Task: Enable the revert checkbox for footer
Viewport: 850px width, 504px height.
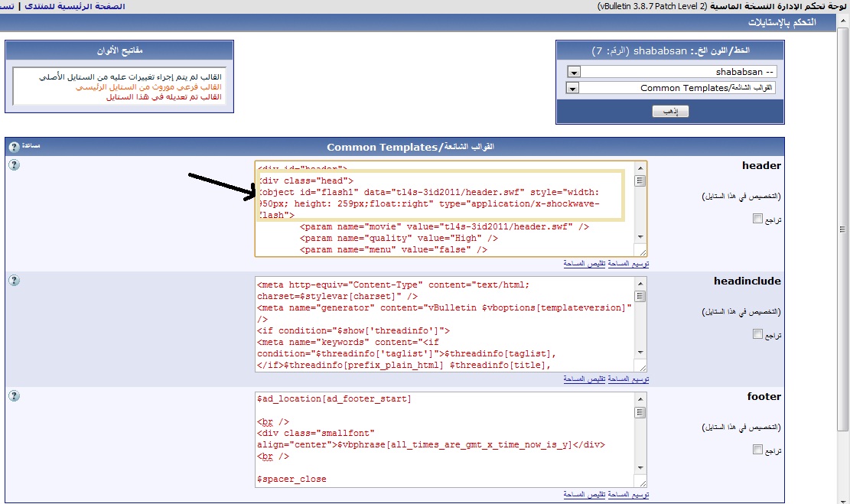Action: 757,450
